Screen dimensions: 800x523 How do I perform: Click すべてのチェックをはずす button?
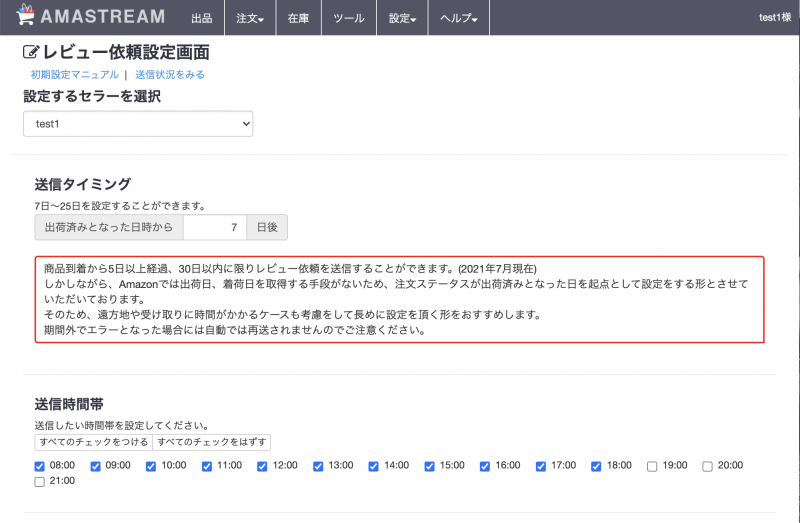[212, 442]
